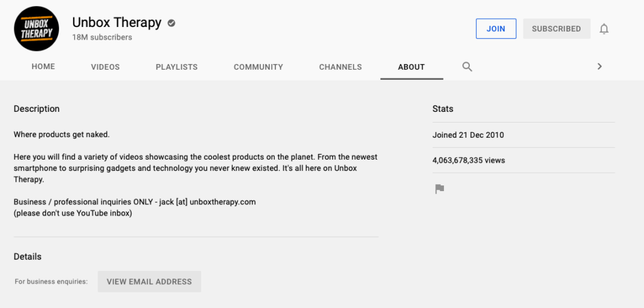This screenshot has height=308, width=644.
Task: Click the jack [at] unboxtherapy.com line
Action: click(x=135, y=202)
